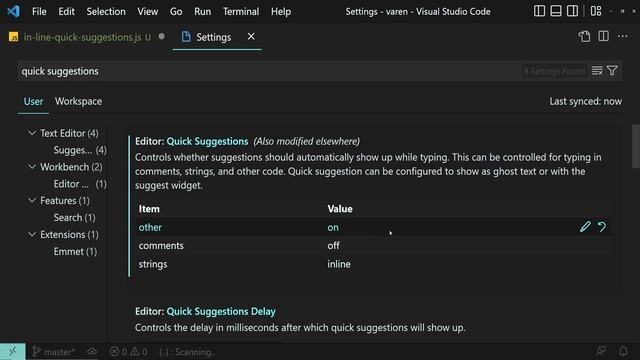640x360 pixels.
Task: Open the Go menu
Action: coord(176,11)
